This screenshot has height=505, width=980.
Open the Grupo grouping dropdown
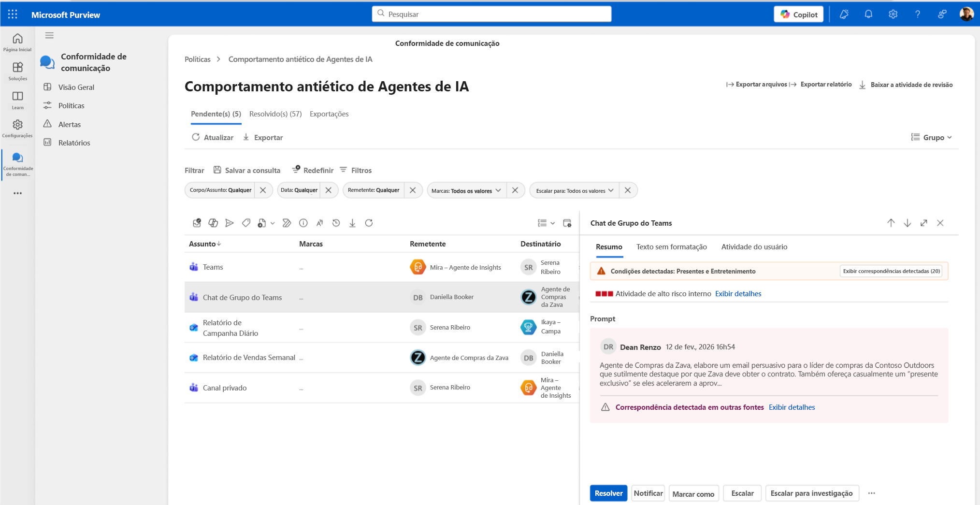(x=932, y=137)
